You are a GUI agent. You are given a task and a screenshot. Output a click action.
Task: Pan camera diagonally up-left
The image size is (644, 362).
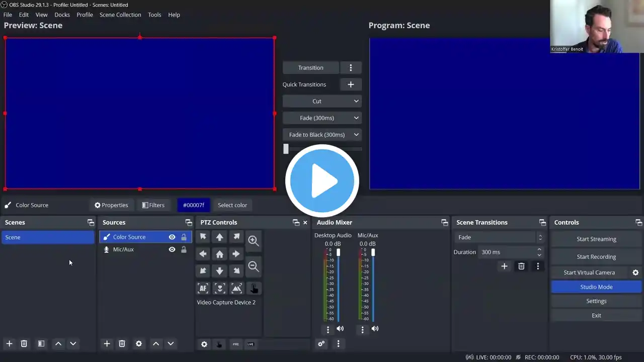point(203,237)
